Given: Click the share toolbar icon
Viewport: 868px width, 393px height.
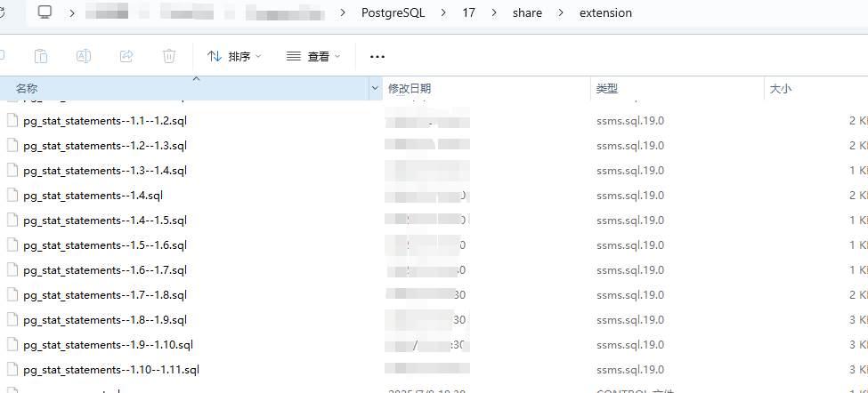Looking at the screenshot, I should 126,56.
